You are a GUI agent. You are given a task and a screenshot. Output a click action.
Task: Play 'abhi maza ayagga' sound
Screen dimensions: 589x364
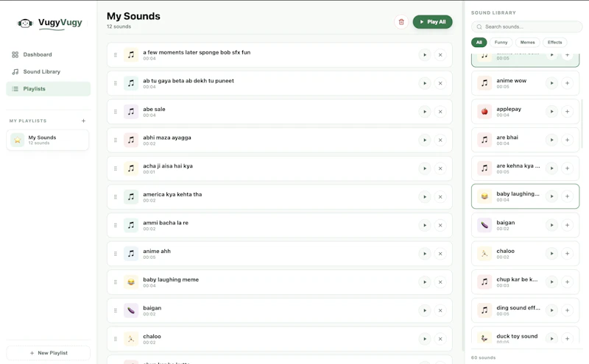coord(425,140)
